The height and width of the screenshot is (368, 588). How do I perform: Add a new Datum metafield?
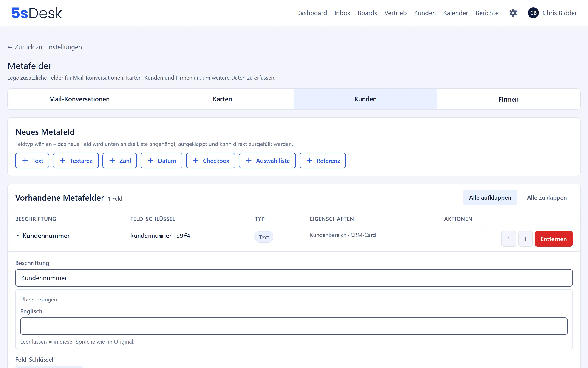point(161,161)
